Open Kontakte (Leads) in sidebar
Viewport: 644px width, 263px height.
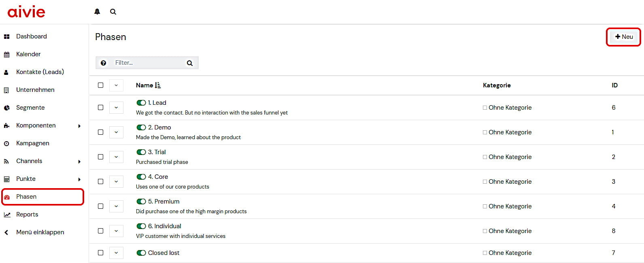pos(40,72)
